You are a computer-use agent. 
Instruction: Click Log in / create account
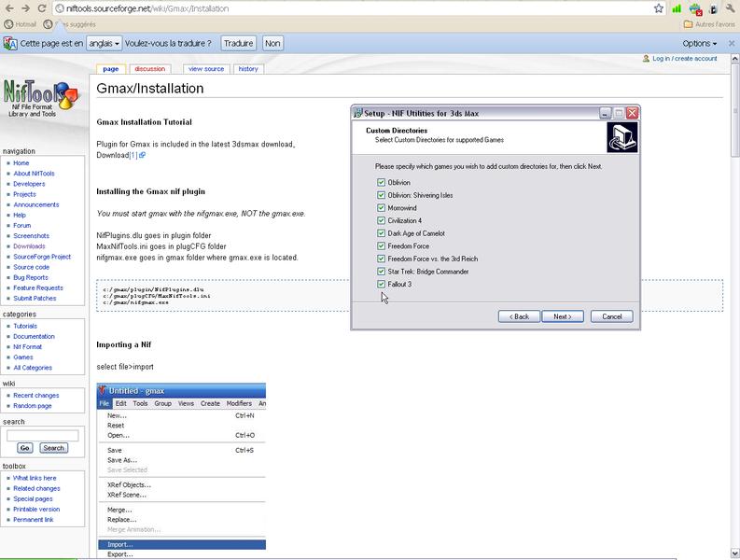point(684,59)
